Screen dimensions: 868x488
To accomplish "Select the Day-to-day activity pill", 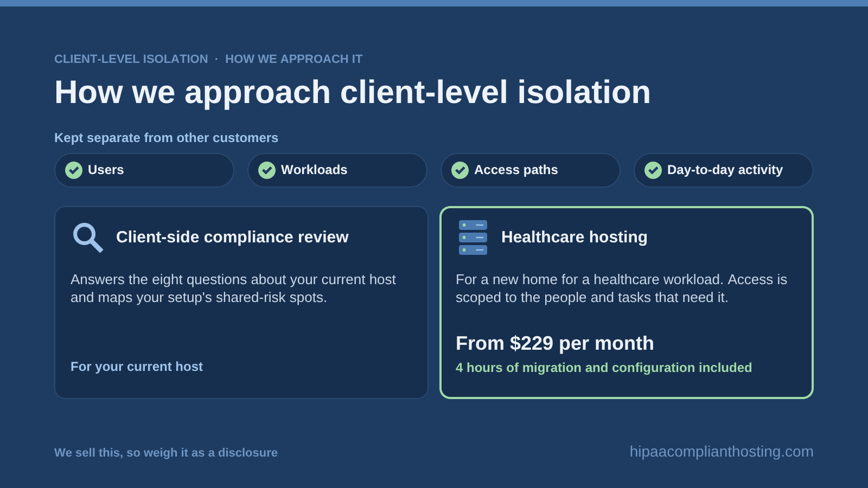I will (724, 170).
